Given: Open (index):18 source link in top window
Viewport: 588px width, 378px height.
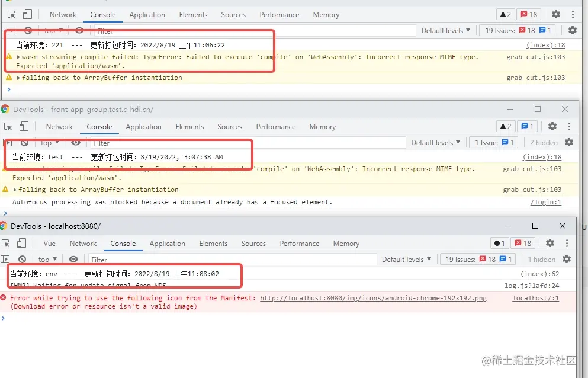Looking at the screenshot, I should 545,45.
